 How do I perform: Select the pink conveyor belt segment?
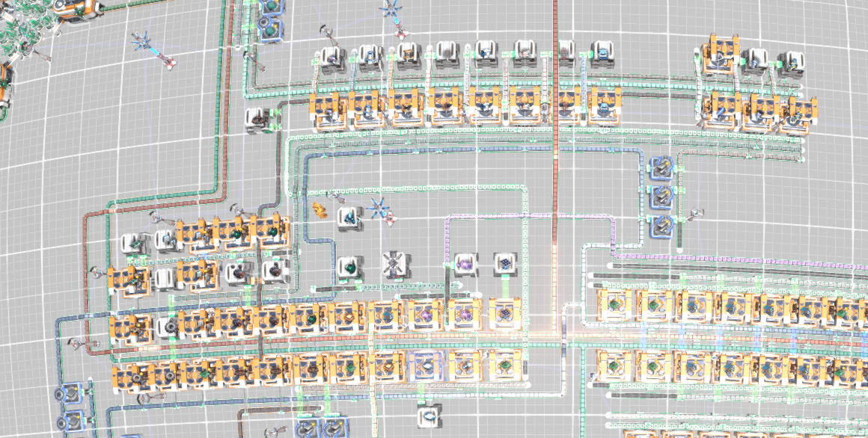(x=524, y=216)
